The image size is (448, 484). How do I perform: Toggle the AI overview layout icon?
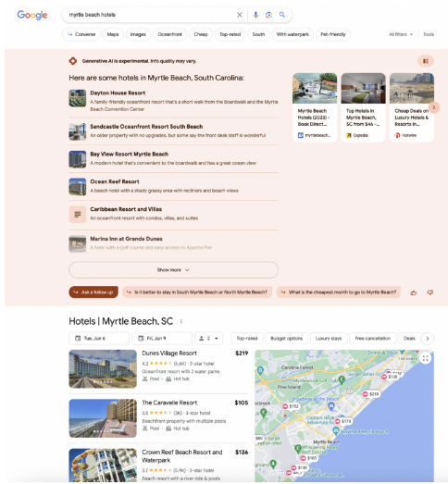click(426, 61)
